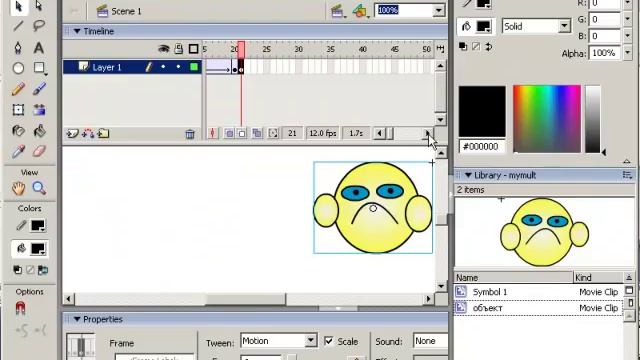
Task: Open the G color value dropdown
Action: coord(627,19)
